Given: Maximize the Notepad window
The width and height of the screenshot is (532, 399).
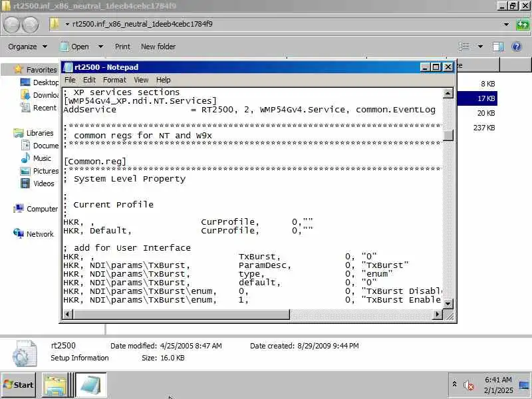Looking at the screenshot, I should pyautogui.click(x=436, y=67).
